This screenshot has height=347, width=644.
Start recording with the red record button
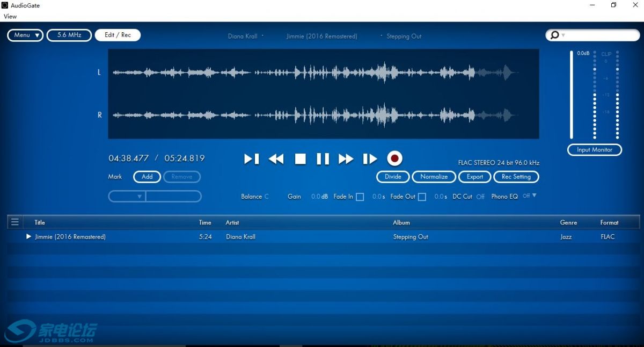(395, 158)
